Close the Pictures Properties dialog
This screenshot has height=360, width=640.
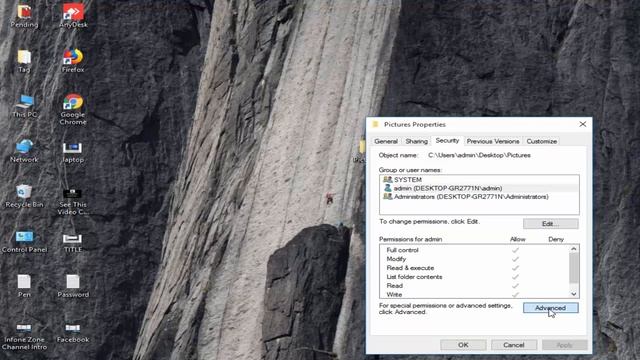582,124
